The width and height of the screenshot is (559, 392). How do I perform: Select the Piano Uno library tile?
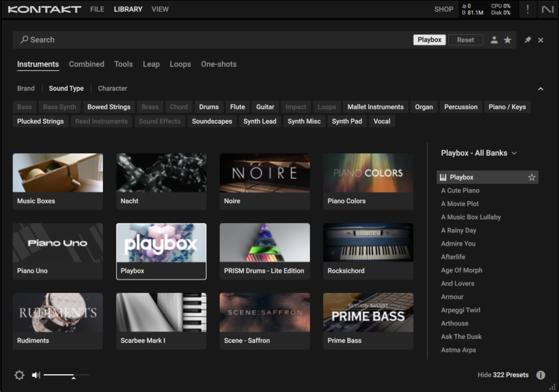tap(58, 251)
